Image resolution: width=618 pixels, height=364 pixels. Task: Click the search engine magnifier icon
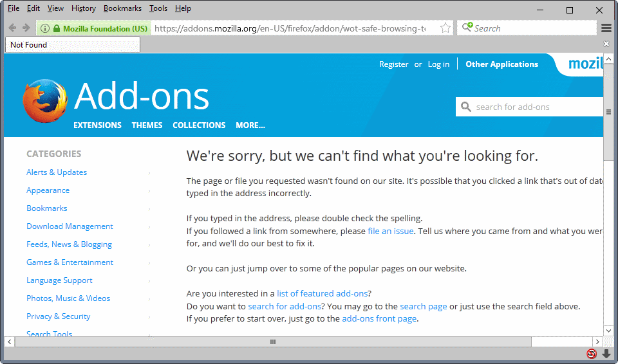[x=467, y=27]
